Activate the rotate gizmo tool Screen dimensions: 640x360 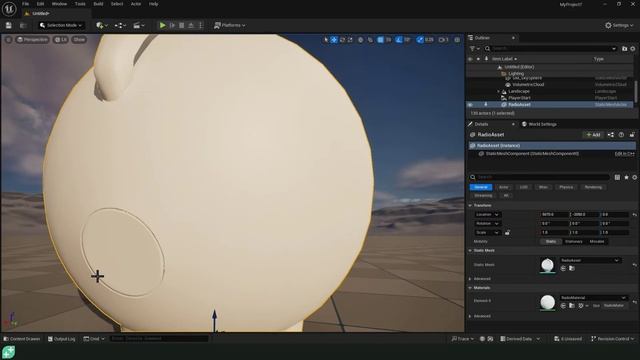tap(342, 40)
